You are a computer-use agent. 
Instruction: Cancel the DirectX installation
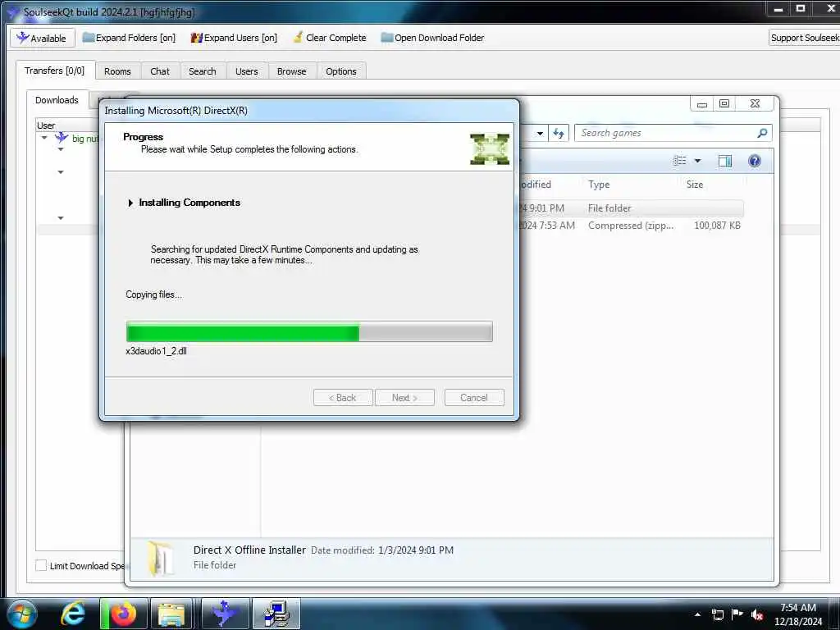point(474,398)
